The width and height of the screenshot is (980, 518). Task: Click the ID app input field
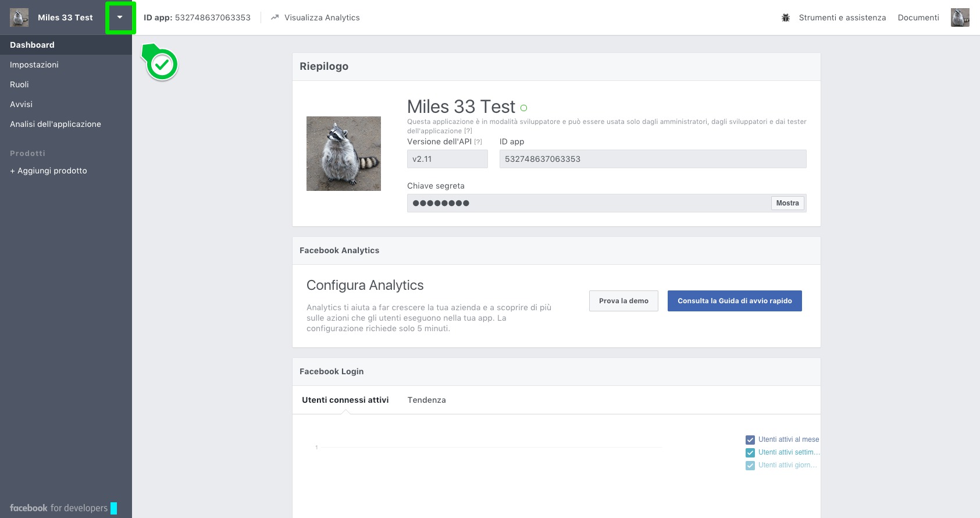coord(653,159)
